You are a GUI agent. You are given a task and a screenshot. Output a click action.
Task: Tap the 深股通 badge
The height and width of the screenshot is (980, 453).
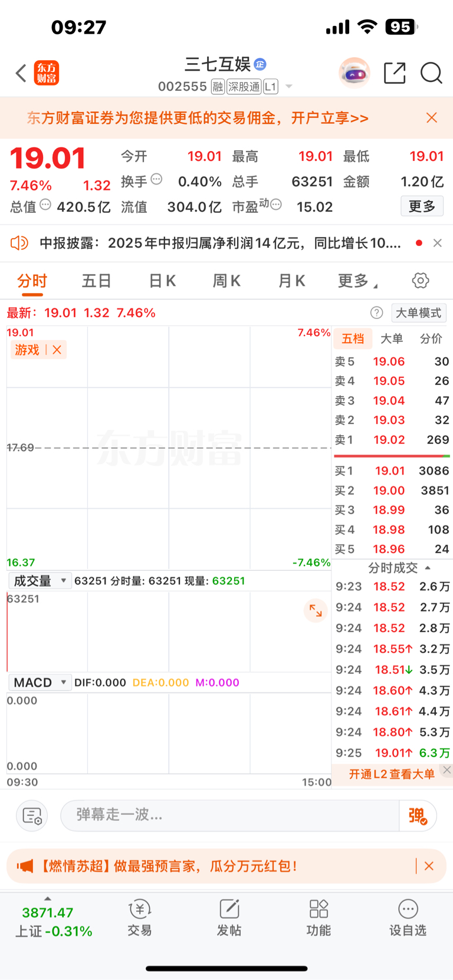tap(244, 87)
